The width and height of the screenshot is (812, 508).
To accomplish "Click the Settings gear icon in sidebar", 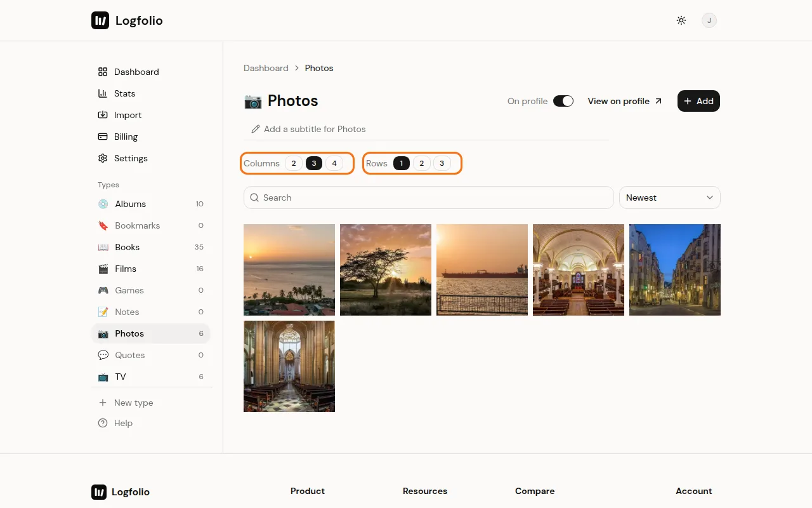I will (x=103, y=158).
